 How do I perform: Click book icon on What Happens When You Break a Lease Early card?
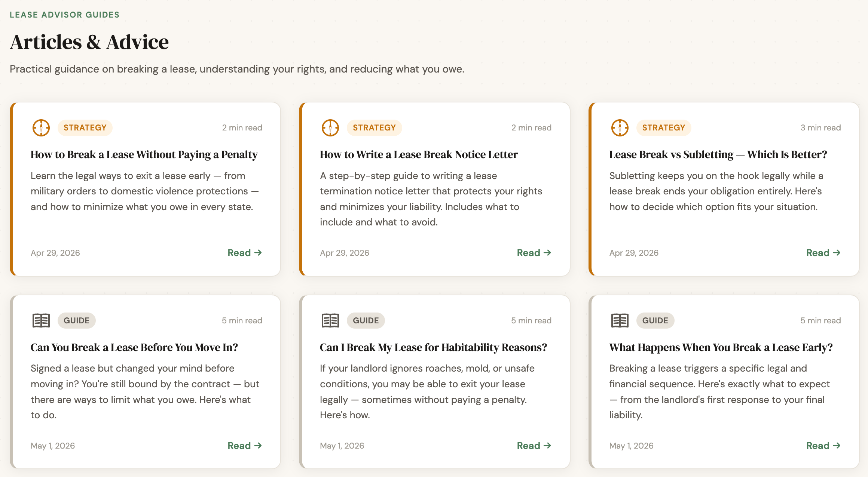[x=620, y=320]
